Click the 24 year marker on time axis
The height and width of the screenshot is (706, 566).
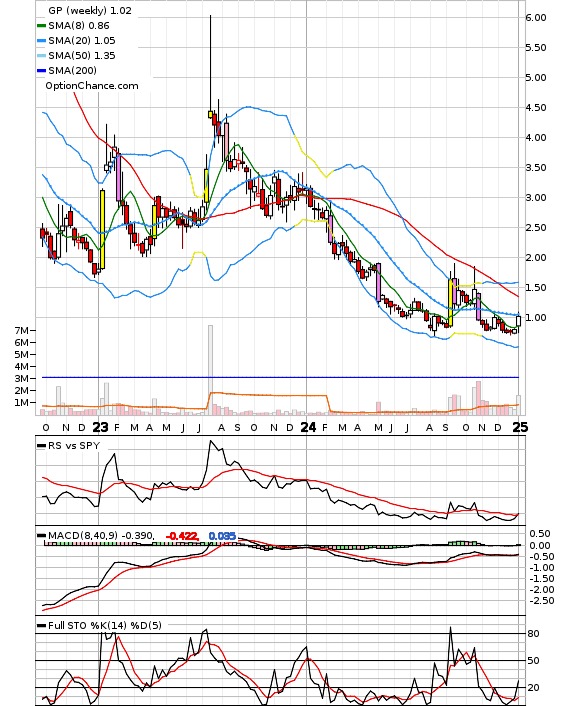[x=308, y=427]
